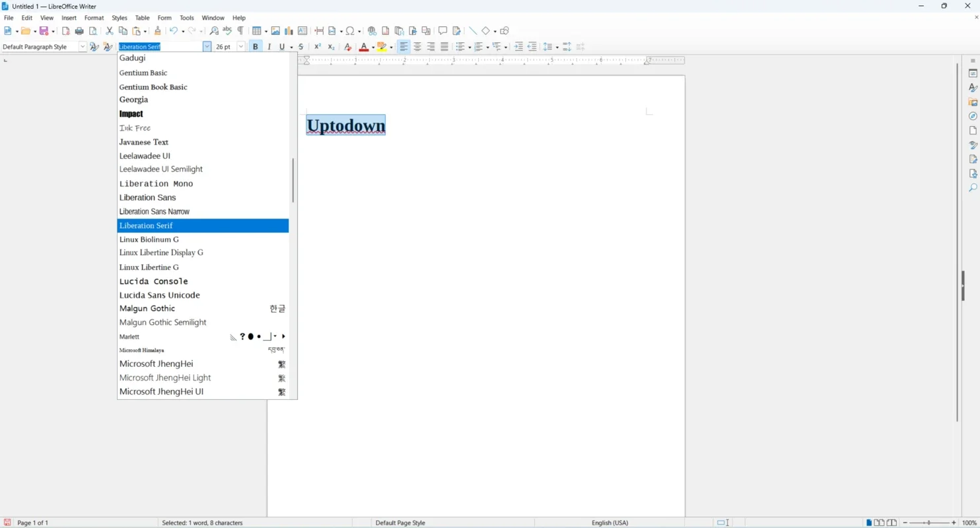This screenshot has width=980, height=528.
Task: Select Liberation Mono from font list
Action: pyautogui.click(x=156, y=183)
